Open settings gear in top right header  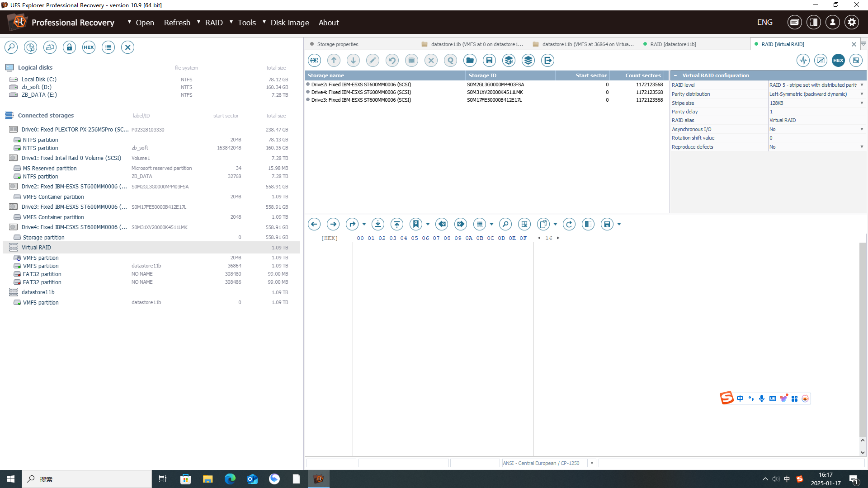(852, 22)
